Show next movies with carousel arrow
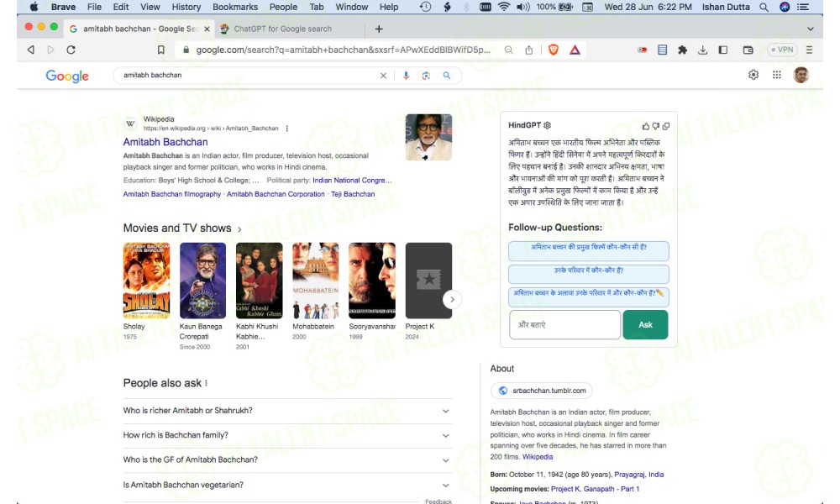This screenshot has width=840, height=504. click(x=452, y=299)
